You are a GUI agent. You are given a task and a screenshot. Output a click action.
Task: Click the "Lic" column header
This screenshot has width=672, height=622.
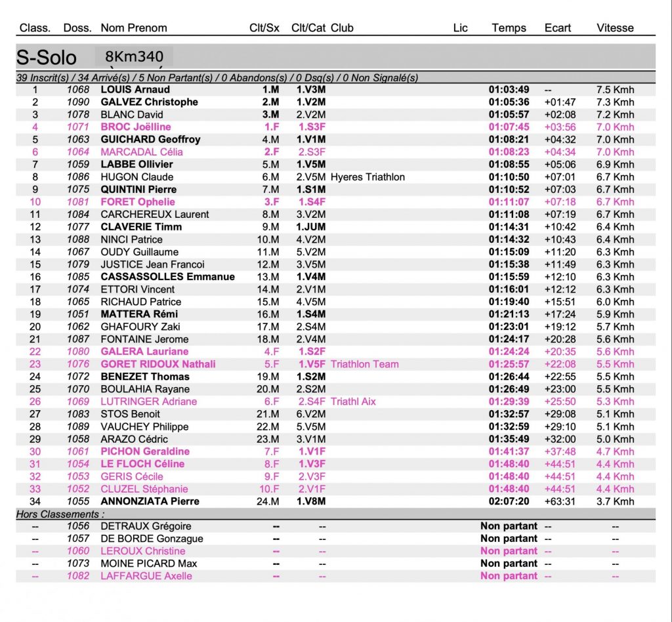click(460, 28)
